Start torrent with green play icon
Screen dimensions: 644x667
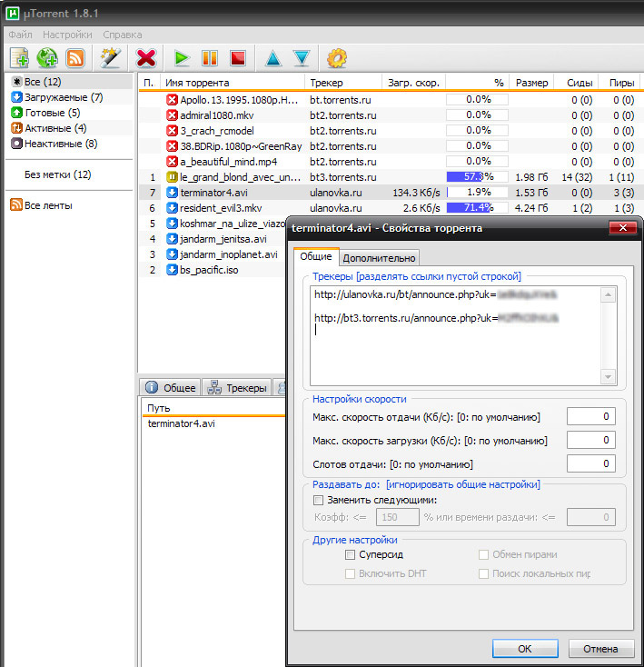point(182,58)
